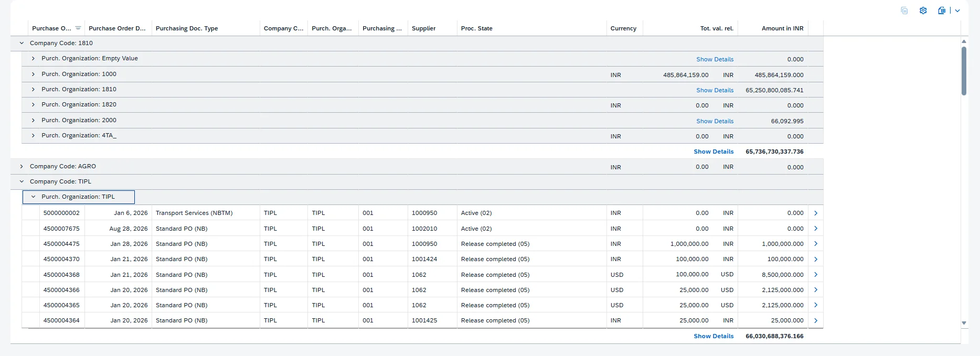Screen dimensions: 980x356
Task: Expand Purch. Organization: Empty Value group
Action: [x=33, y=58]
